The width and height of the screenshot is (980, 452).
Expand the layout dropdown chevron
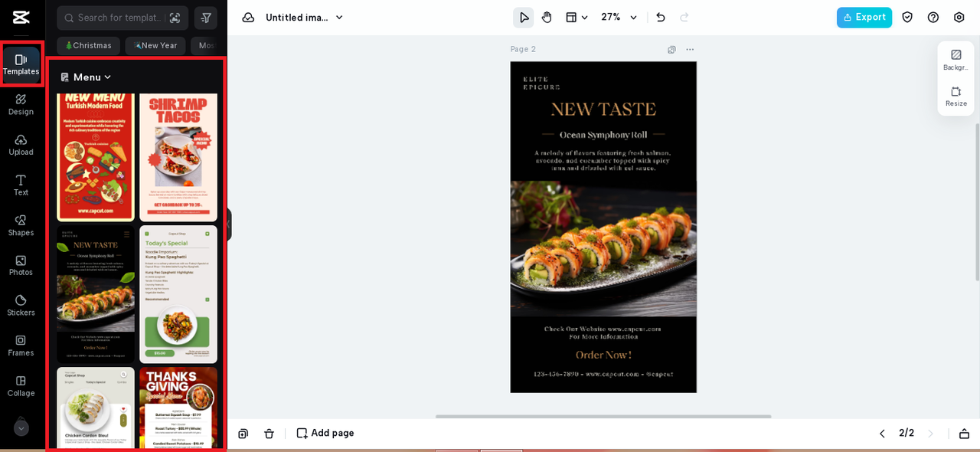pos(585,18)
